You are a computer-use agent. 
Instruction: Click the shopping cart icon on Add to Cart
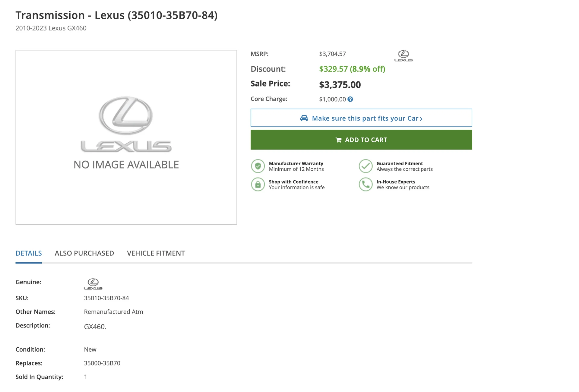[339, 140]
